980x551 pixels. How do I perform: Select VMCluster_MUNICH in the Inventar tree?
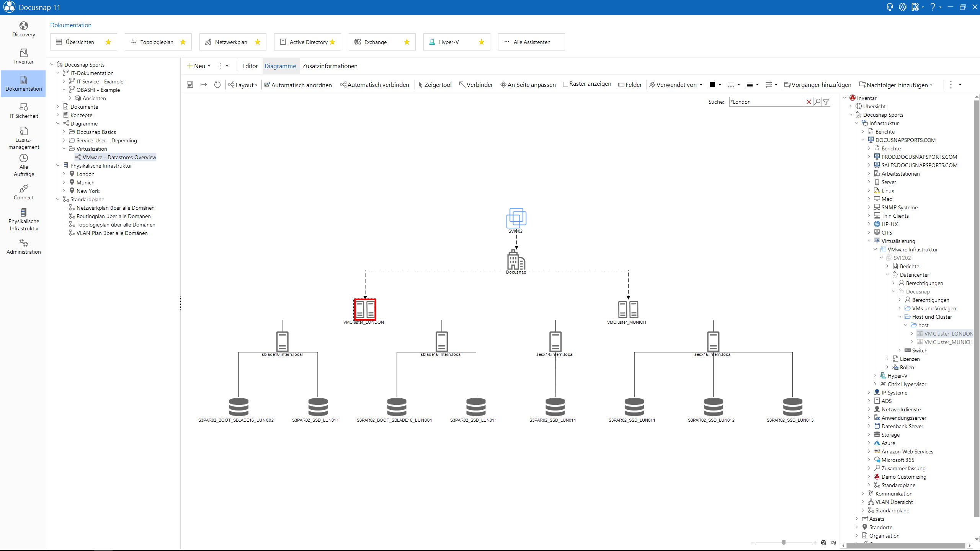(944, 342)
